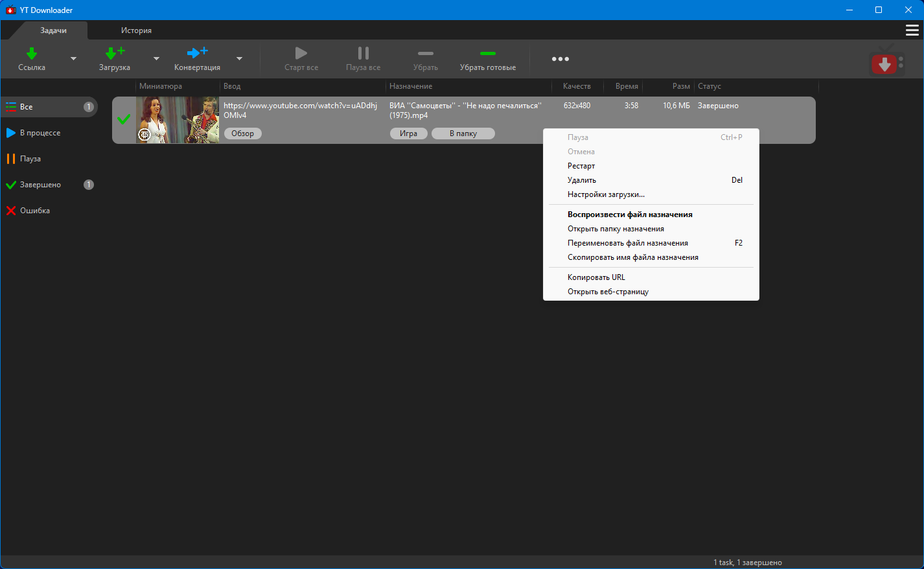The height and width of the screenshot is (569, 924).
Task: Click the video thumbnail of the task
Action: (178, 120)
